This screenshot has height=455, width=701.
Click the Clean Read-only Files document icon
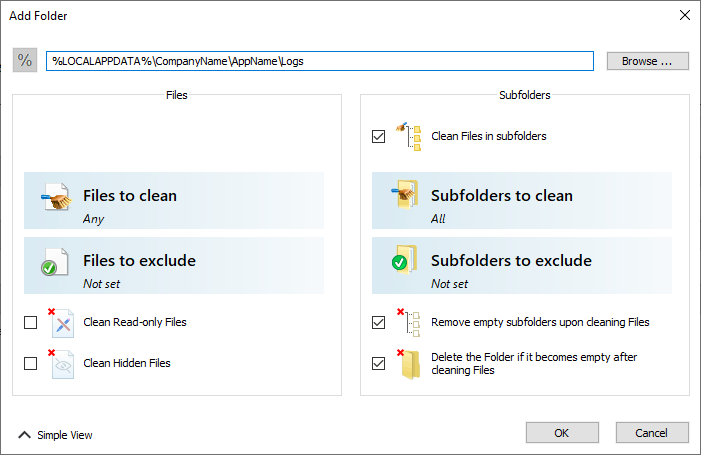click(61, 323)
